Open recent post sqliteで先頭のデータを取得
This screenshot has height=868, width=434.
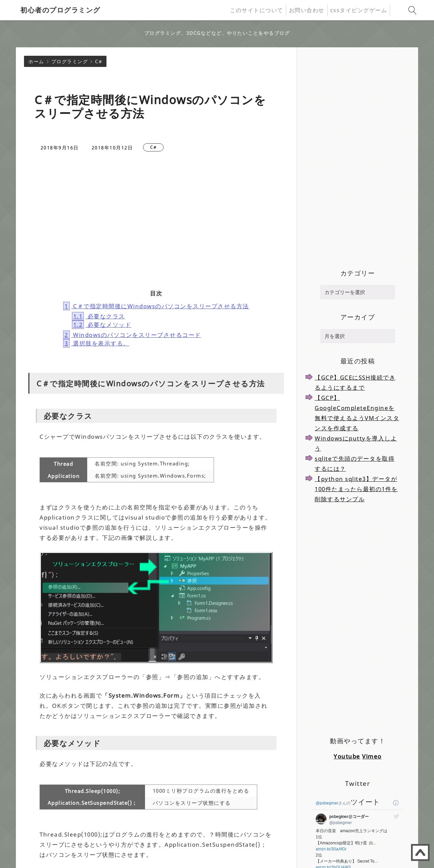355,464
